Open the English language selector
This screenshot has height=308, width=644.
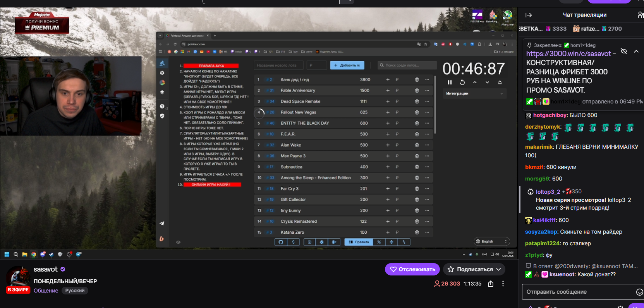492,241
